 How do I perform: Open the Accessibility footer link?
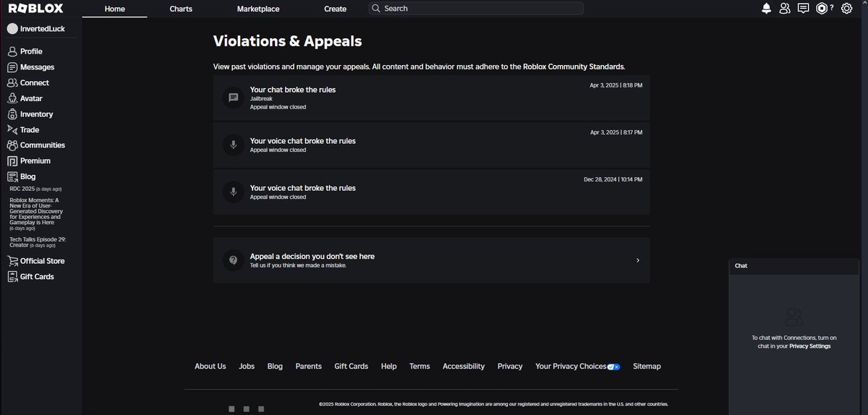click(464, 367)
